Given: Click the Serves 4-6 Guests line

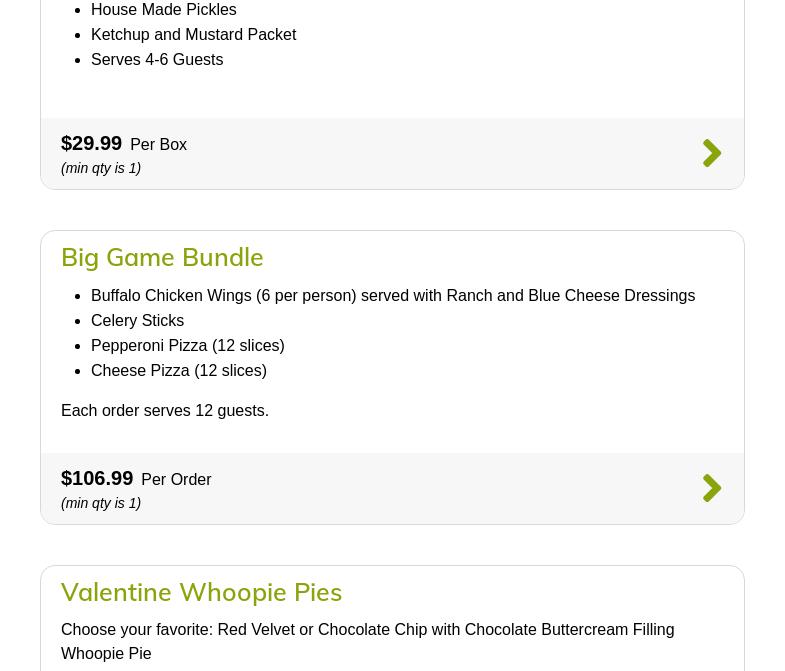Looking at the screenshot, I should pyautogui.click(x=157, y=60).
